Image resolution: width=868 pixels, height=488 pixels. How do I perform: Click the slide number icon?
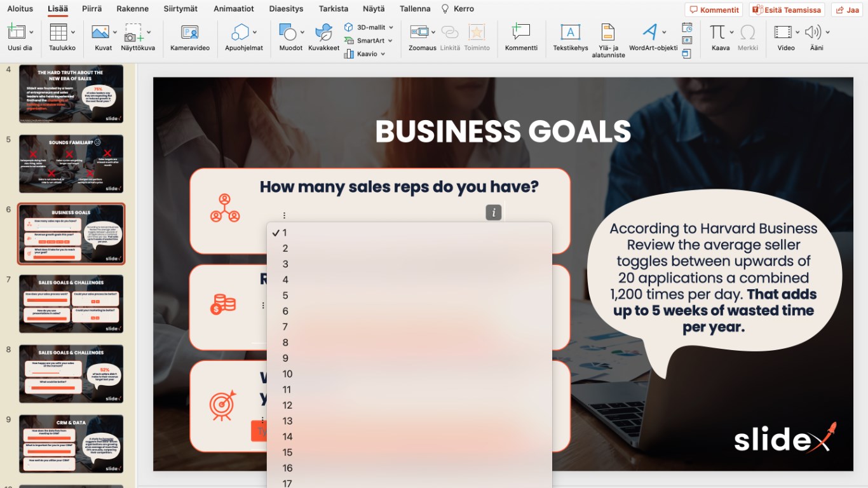click(687, 41)
